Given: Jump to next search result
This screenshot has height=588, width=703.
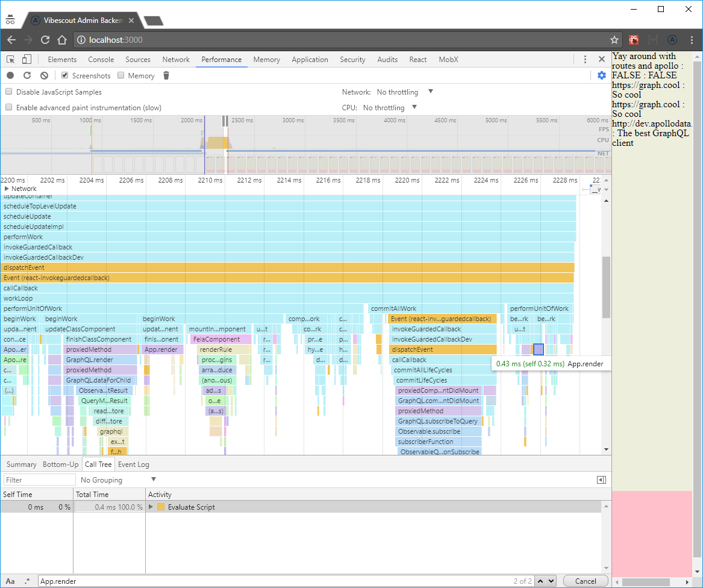Looking at the screenshot, I should point(551,581).
